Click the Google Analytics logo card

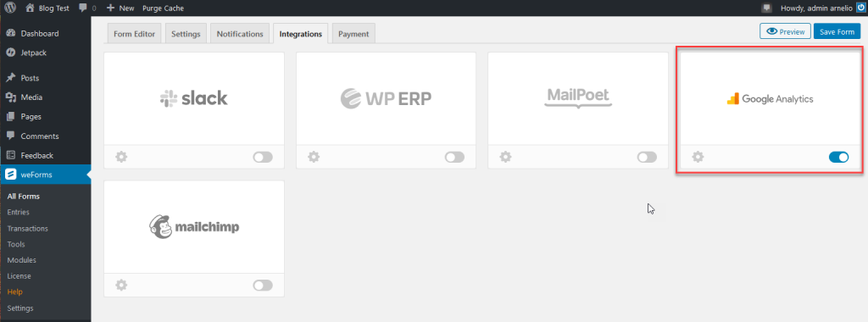tap(770, 98)
